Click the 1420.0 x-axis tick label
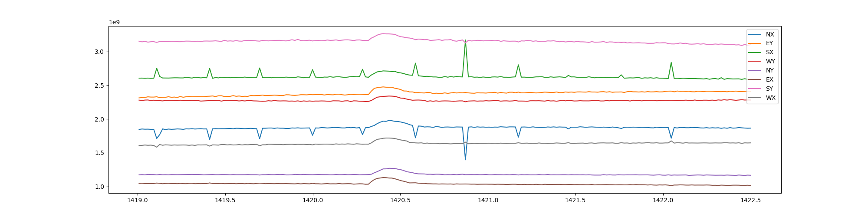The width and height of the screenshot is (868, 217). pos(312,201)
